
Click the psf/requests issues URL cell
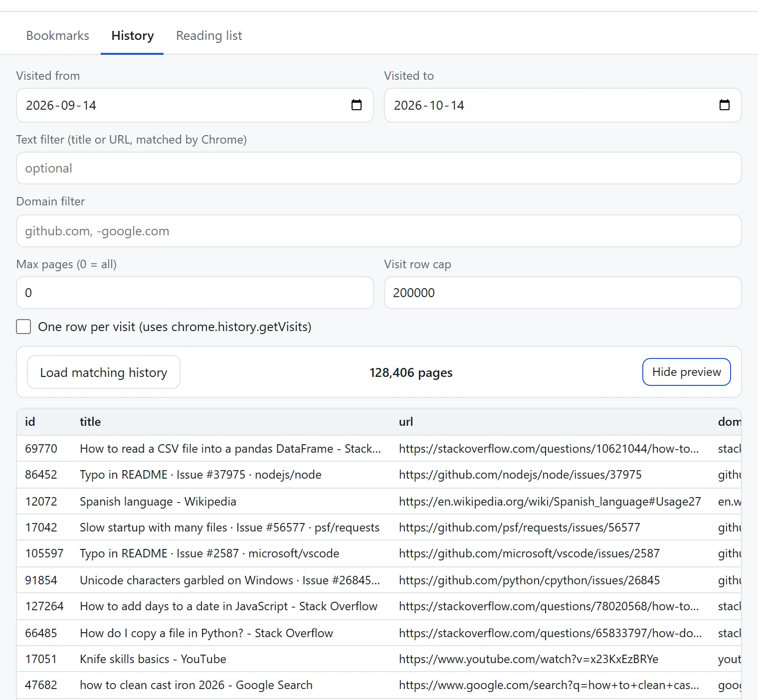[520, 527]
